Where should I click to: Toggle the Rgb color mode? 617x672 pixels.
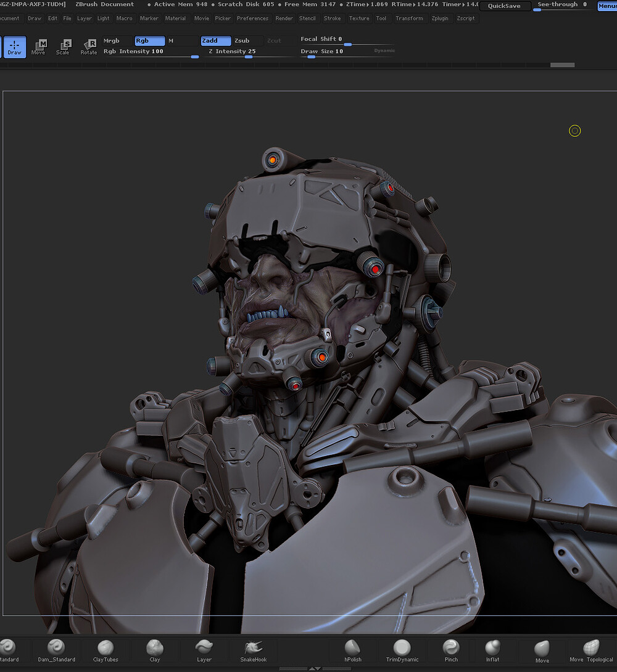click(x=150, y=41)
